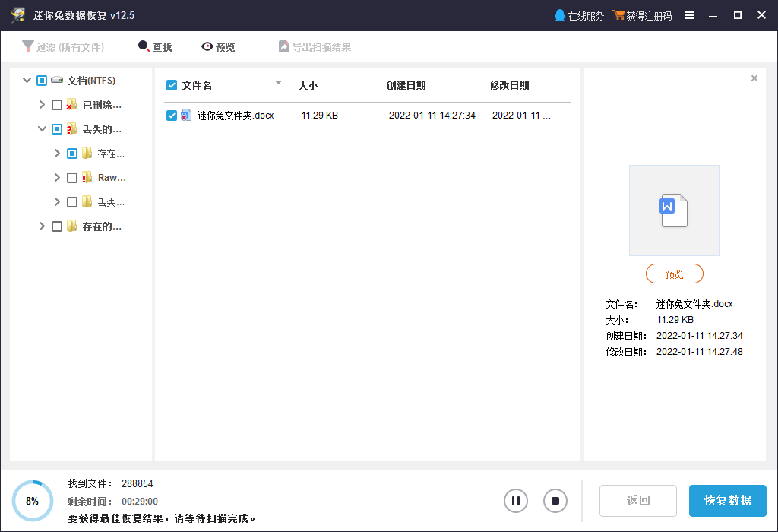
Task: Expand the 丢失... subfolder
Action: 57,201
